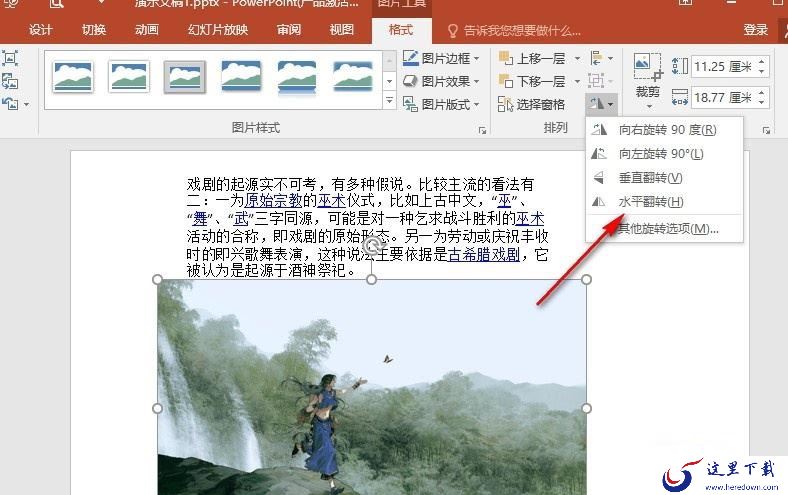Select the 格式 tab
The width and height of the screenshot is (788, 495).
pyautogui.click(x=401, y=30)
